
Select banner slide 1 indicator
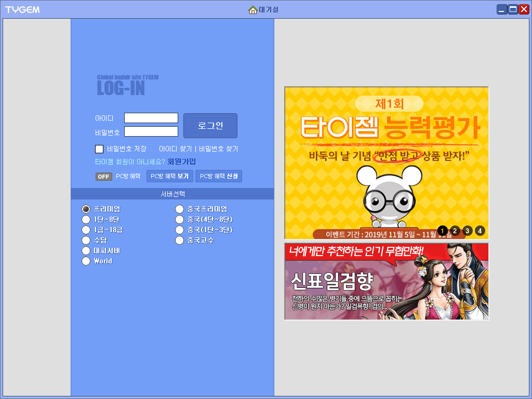tap(443, 231)
